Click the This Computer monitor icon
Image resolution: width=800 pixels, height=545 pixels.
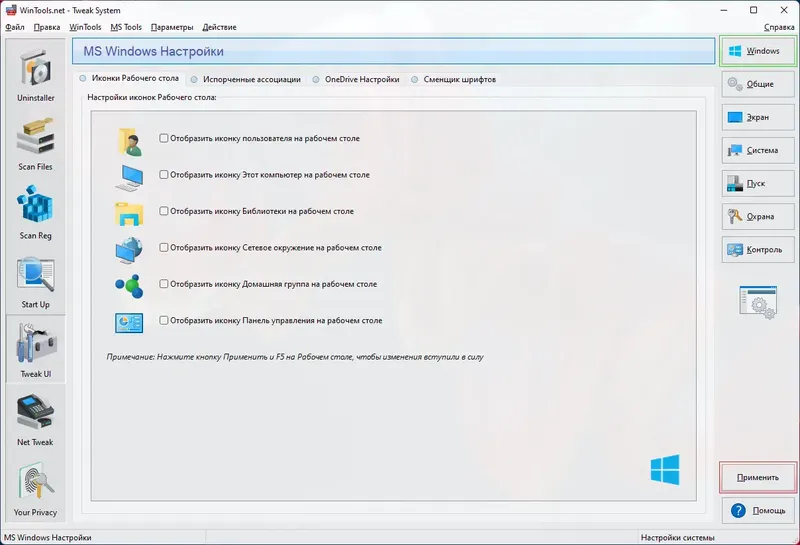(129, 178)
